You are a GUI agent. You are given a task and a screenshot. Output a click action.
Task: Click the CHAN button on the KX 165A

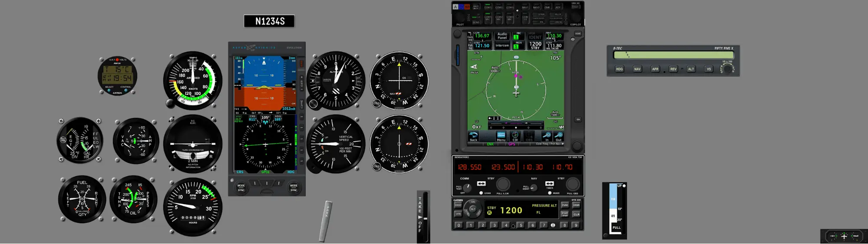[481, 193]
